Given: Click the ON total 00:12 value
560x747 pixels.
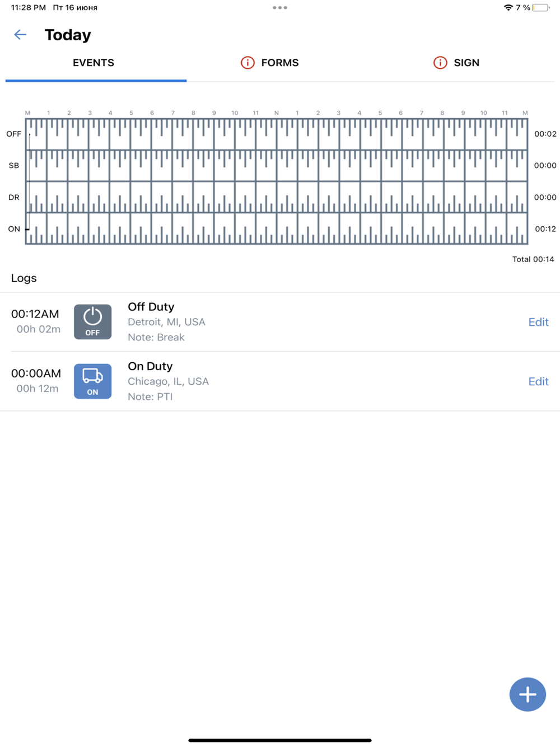Looking at the screenshot, I should tap(545, 228).
